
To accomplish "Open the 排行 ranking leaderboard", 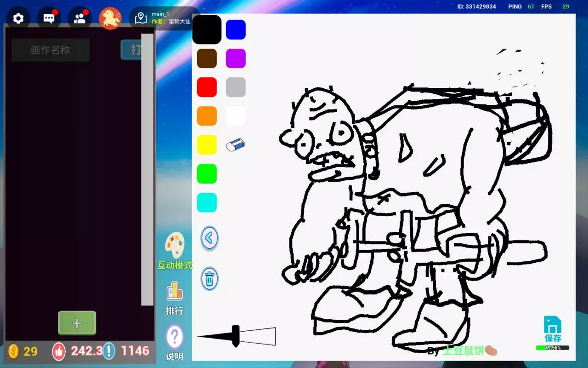I will tap(175, 299).
